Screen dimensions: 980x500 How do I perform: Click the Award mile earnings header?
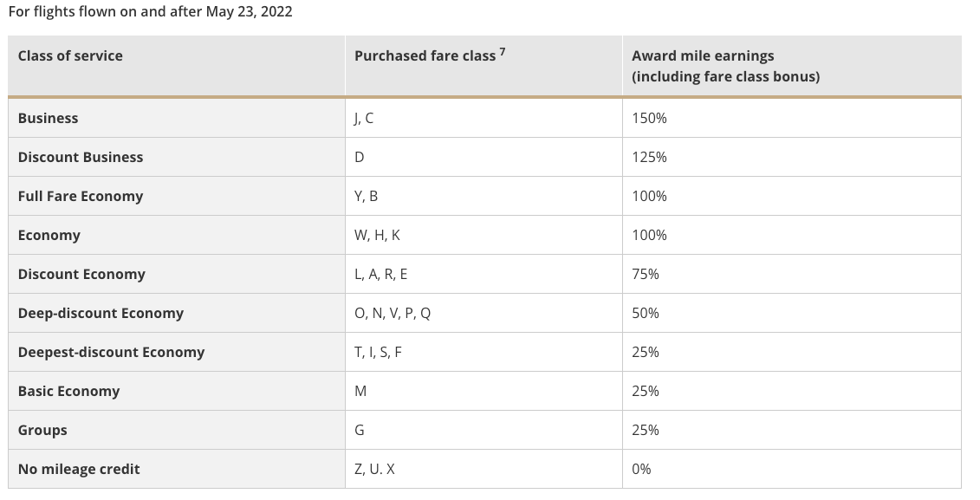point(703,55)
